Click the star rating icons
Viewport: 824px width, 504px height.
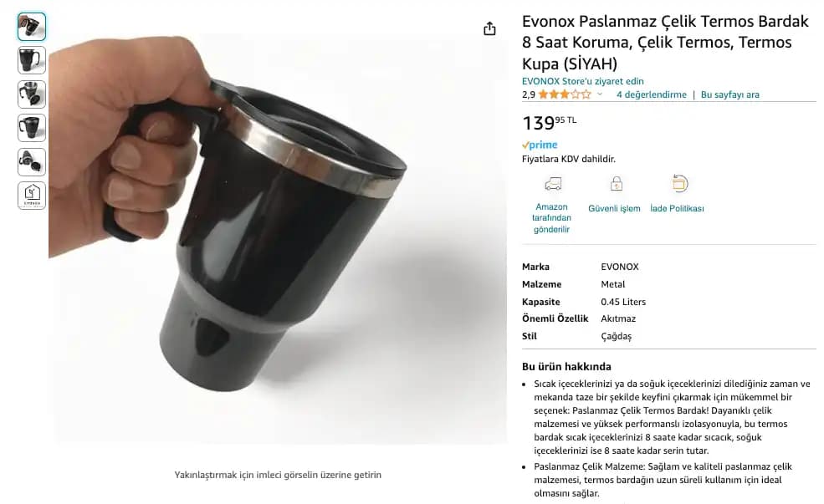[x=565, y=94]
